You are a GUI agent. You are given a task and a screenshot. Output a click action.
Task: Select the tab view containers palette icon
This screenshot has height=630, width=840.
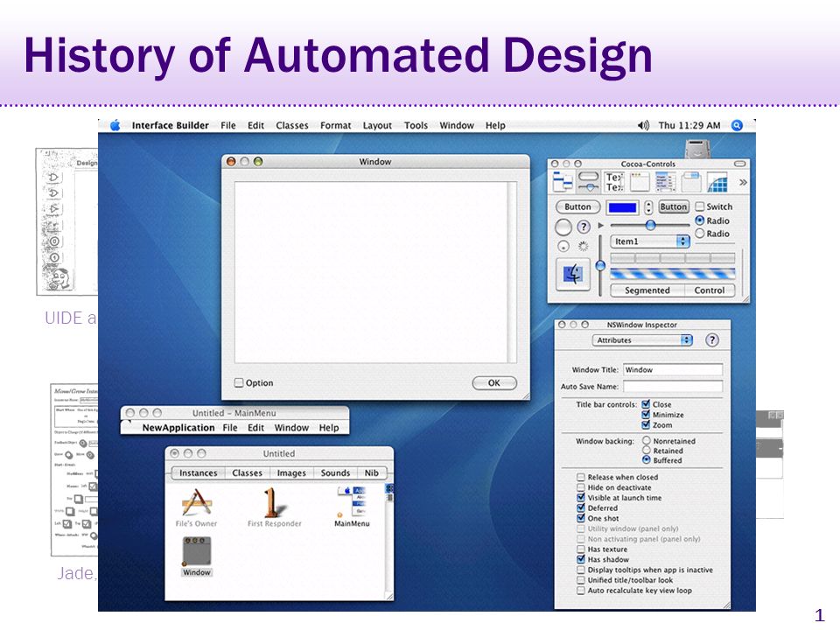[691, 182]
